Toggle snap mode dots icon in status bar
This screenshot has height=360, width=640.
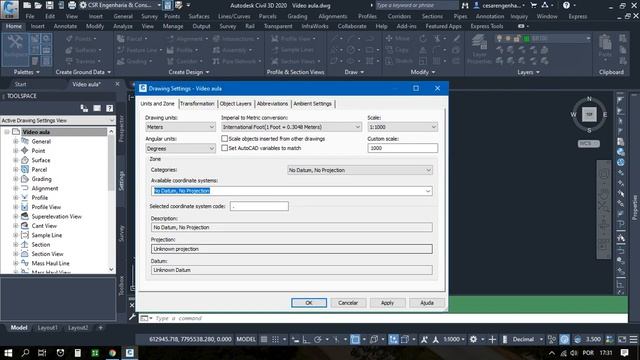(x=276, y=339)
